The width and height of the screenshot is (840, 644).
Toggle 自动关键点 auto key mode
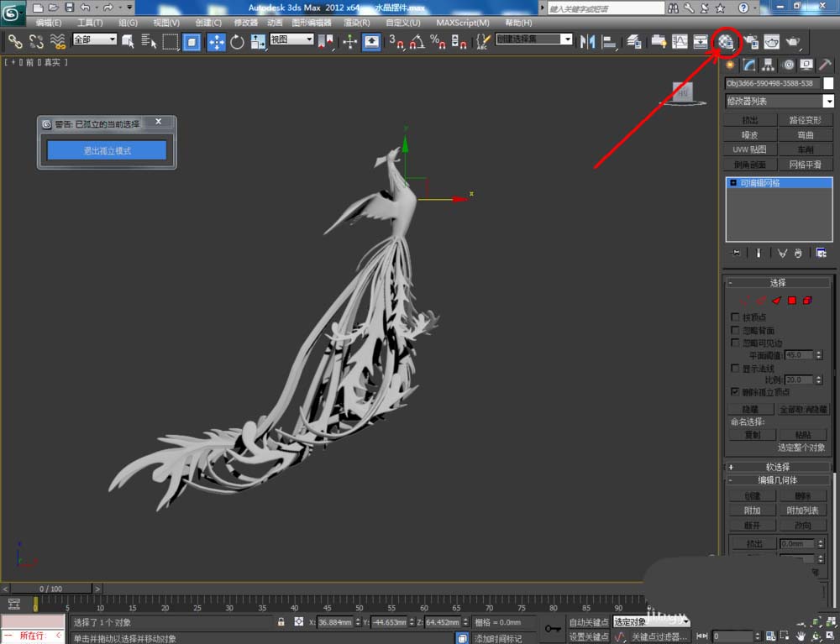pyautogui.click(x=589, y=622)
